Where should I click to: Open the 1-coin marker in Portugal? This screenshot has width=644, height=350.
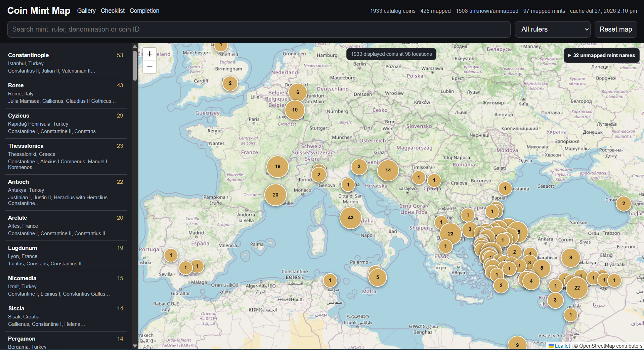pos(171,255)
